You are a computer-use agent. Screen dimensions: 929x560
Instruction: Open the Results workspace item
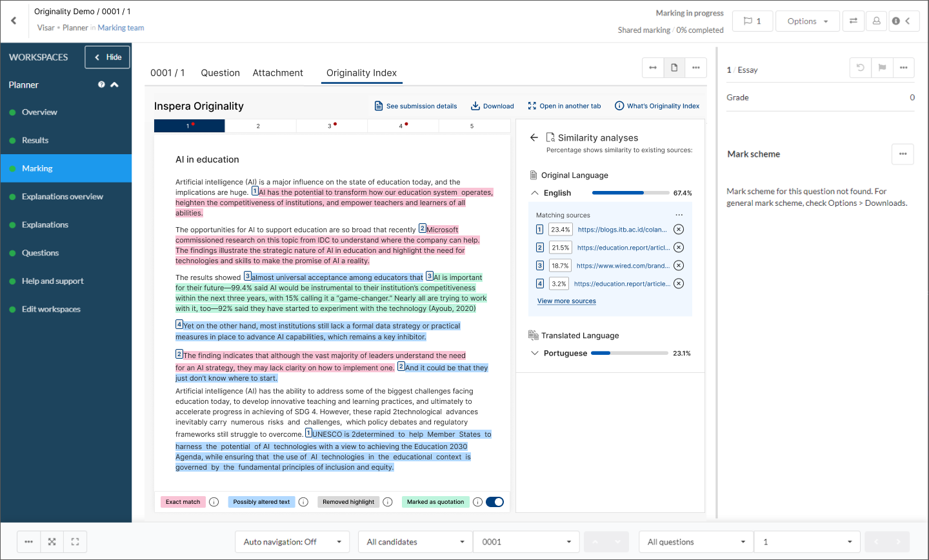[66, 140]
